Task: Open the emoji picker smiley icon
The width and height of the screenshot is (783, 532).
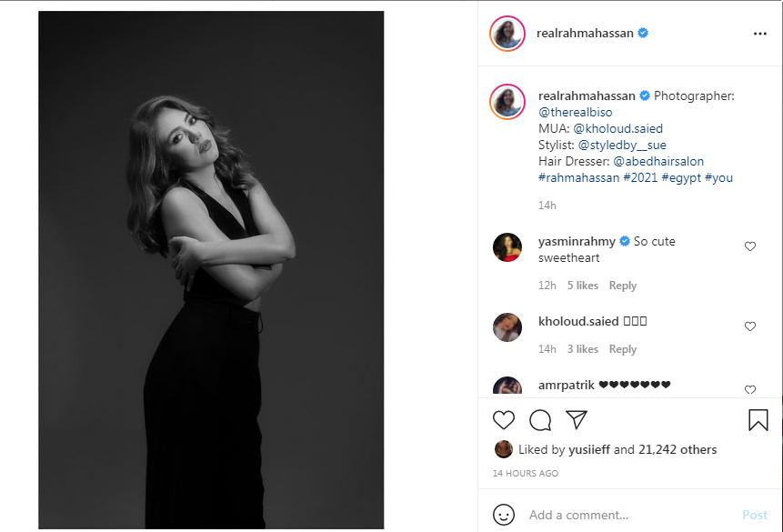Action: click(x=504, y=515)
